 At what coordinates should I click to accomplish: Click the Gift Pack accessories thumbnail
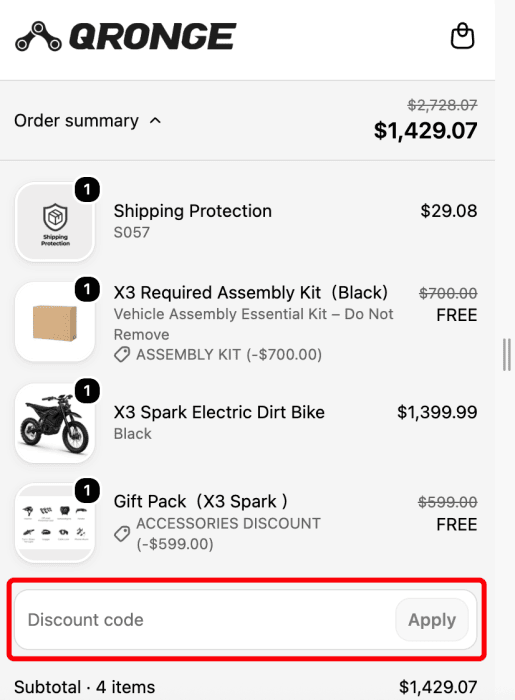[55, 523]
